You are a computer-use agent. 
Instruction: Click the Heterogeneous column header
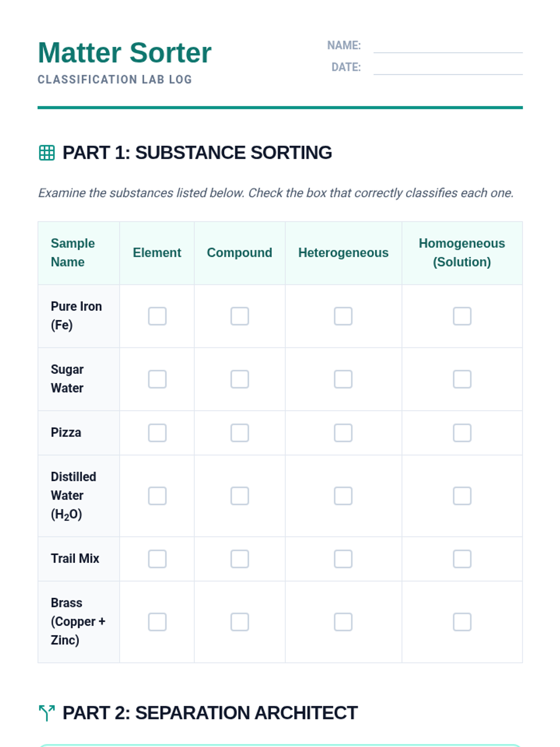343,253
